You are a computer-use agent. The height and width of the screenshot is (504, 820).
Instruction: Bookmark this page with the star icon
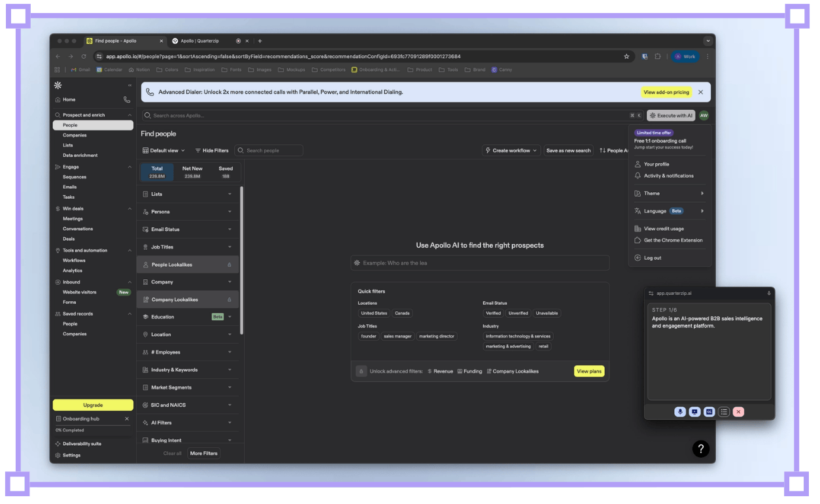pos(626,57)
